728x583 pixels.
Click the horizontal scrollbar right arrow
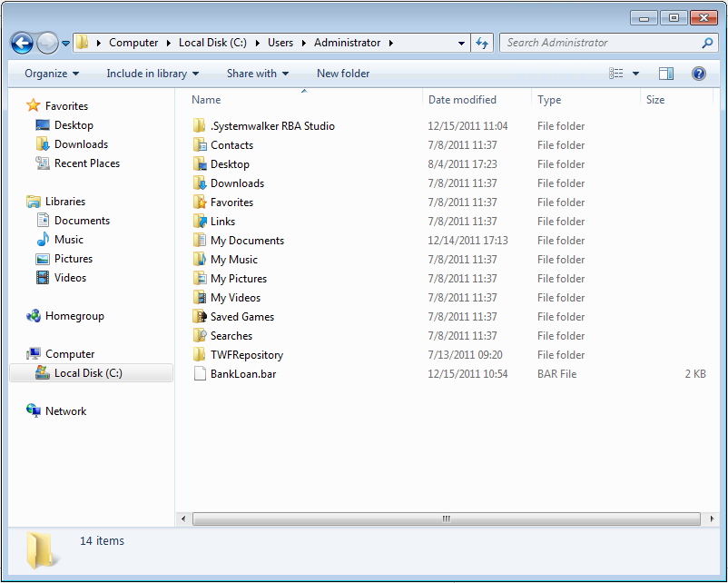click(707, 519)
